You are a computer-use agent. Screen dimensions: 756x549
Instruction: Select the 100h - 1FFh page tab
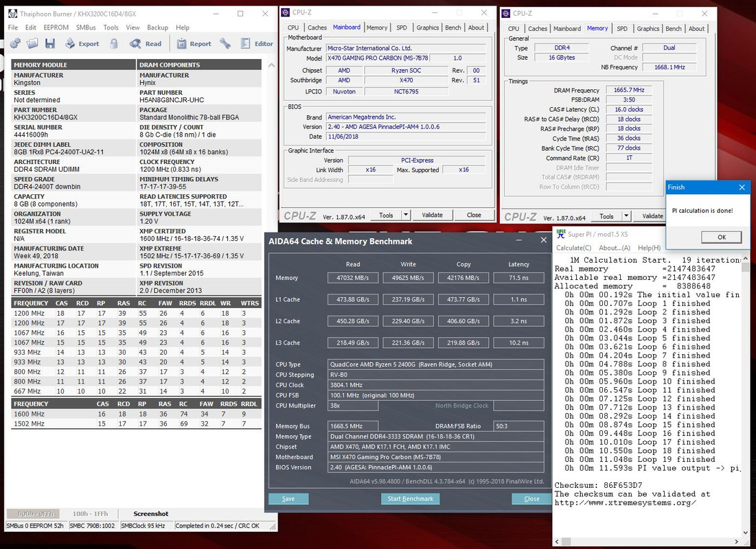[x=90, y=514]
